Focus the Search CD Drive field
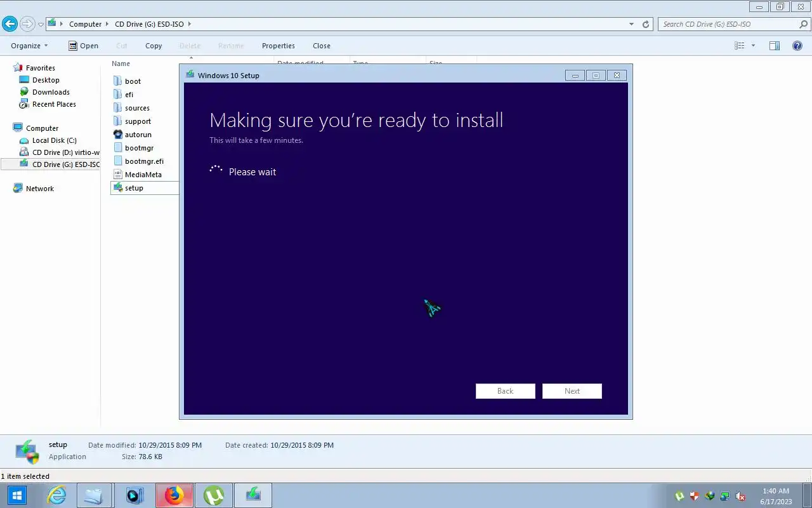This screenshot has height=508, width=812. [x=728, y=24]
